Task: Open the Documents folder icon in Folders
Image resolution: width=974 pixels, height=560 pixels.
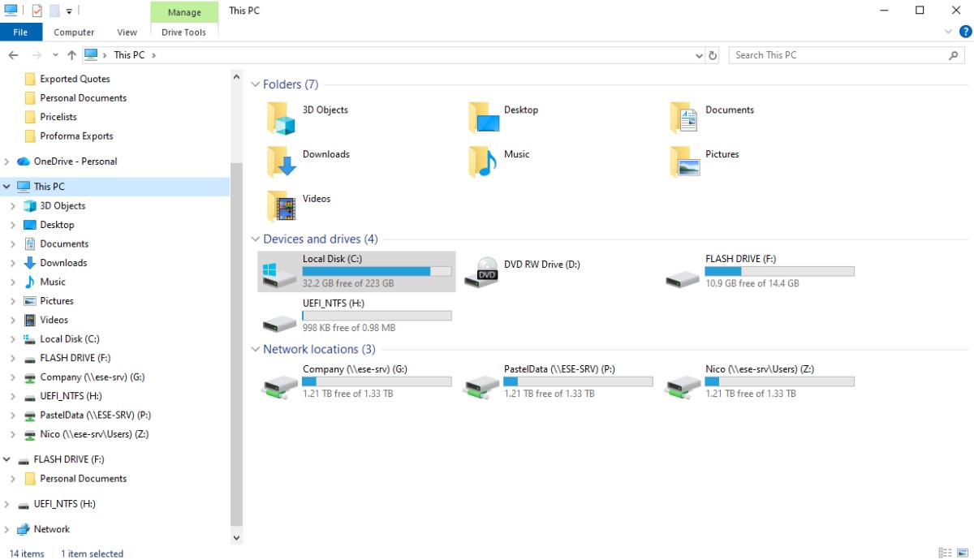Action: (x=684, y=118)
